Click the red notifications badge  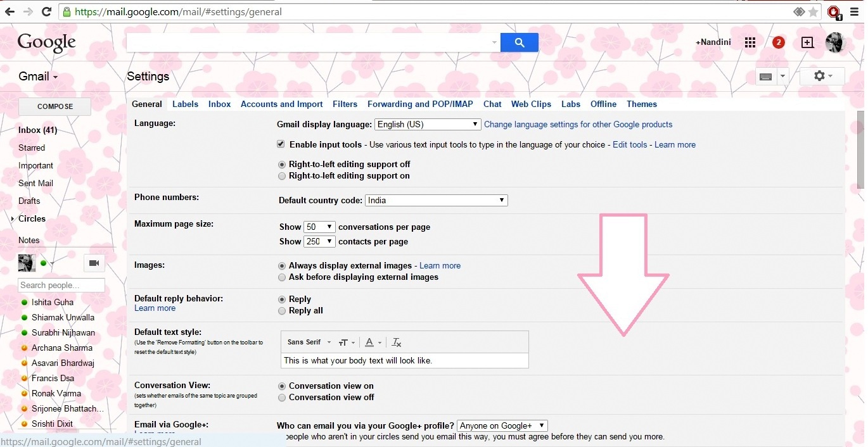tap(779, 42)
